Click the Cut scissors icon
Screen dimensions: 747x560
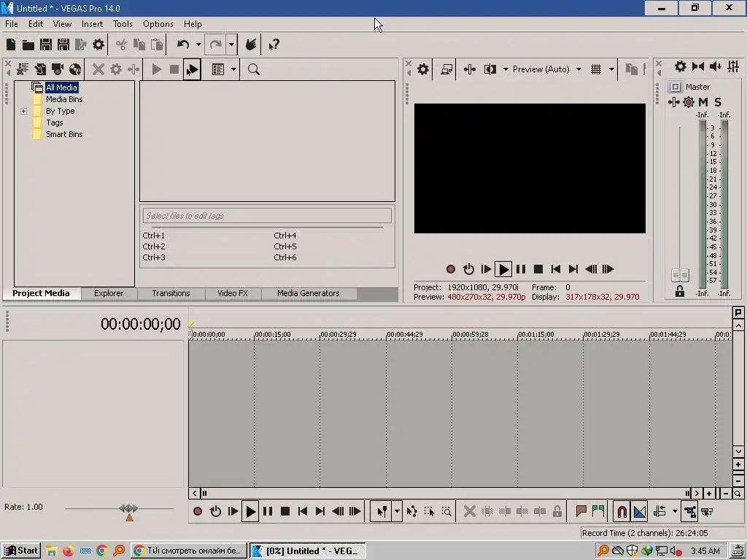[122, 44]
